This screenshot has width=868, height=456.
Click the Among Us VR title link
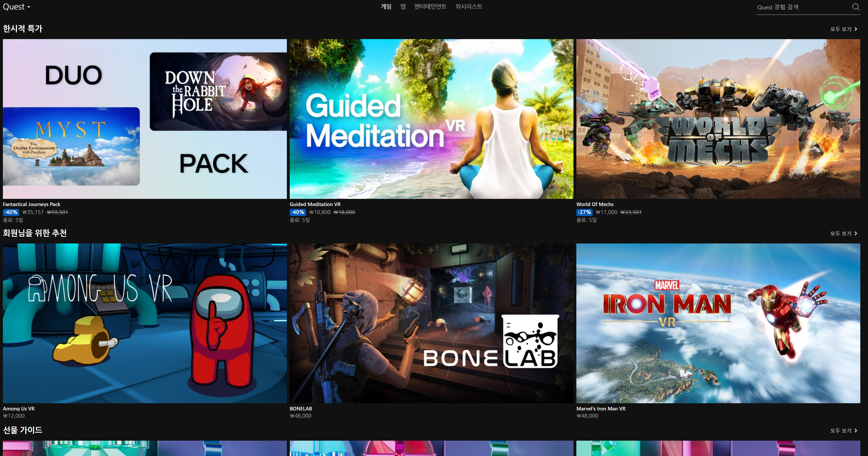click(x=18, y=409)
